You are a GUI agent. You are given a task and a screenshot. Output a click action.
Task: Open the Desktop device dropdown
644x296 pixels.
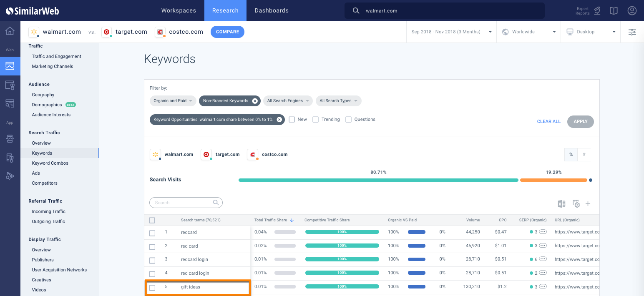591,32
